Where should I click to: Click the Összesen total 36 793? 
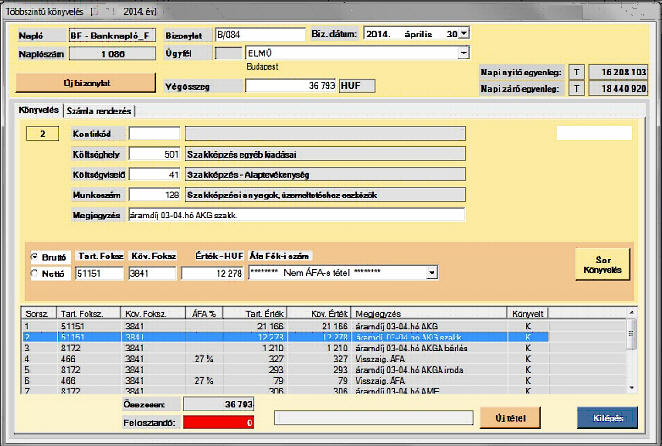click(218, 404)
